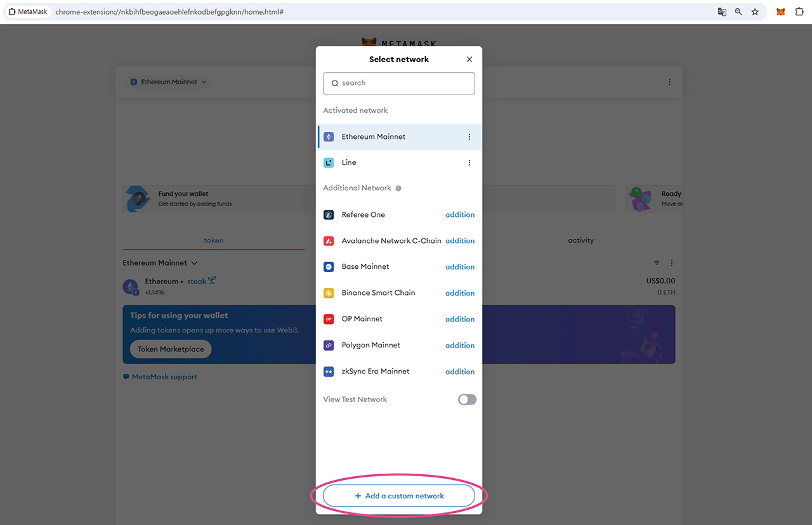Close the Select network dialog

(x=469, y=59)
